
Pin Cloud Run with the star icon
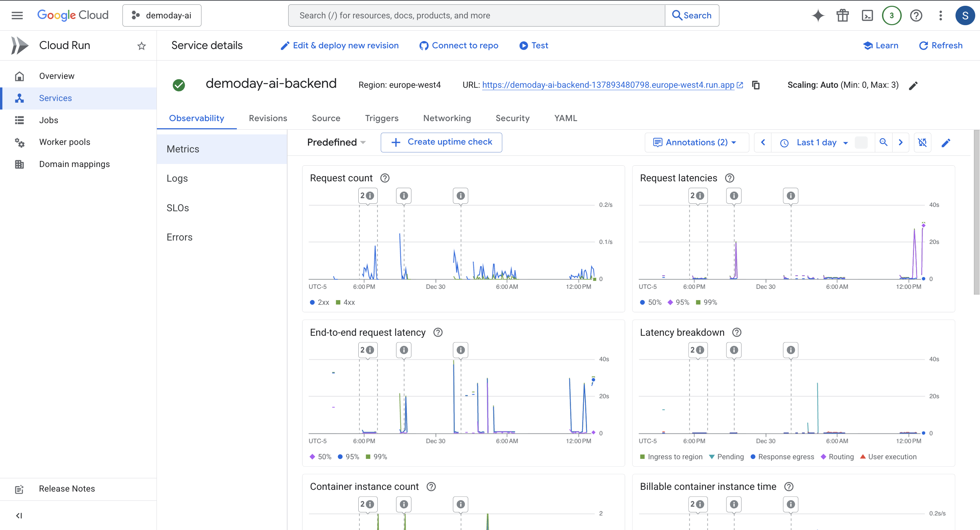(142, 46)
